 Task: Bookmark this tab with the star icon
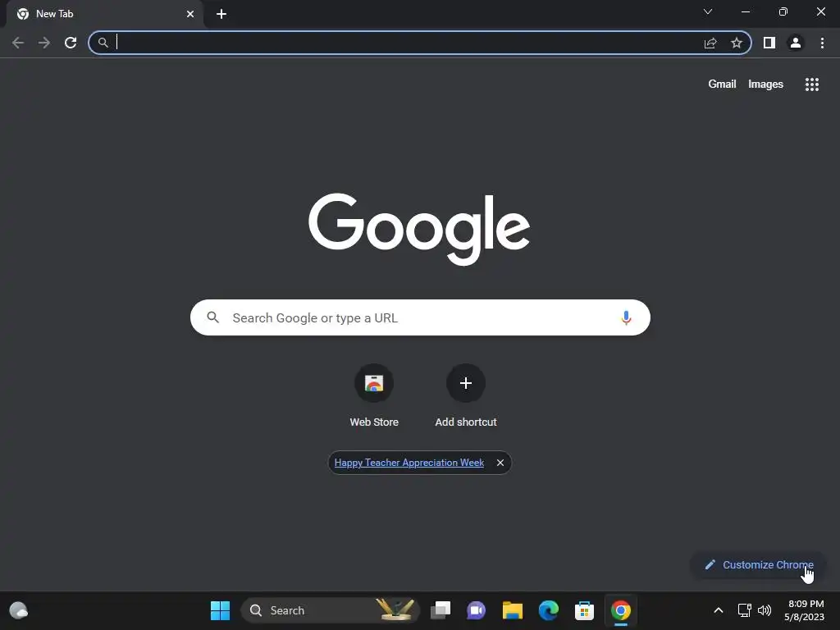(737, 43)
